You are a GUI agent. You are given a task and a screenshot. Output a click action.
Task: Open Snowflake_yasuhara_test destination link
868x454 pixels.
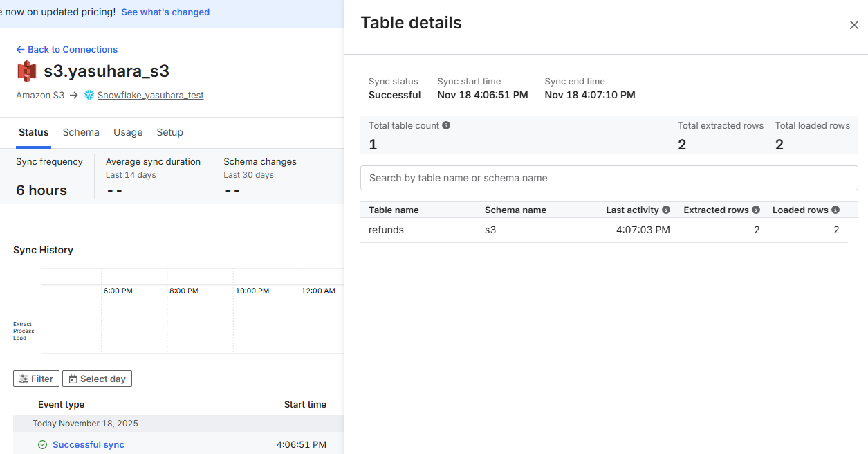150,96
